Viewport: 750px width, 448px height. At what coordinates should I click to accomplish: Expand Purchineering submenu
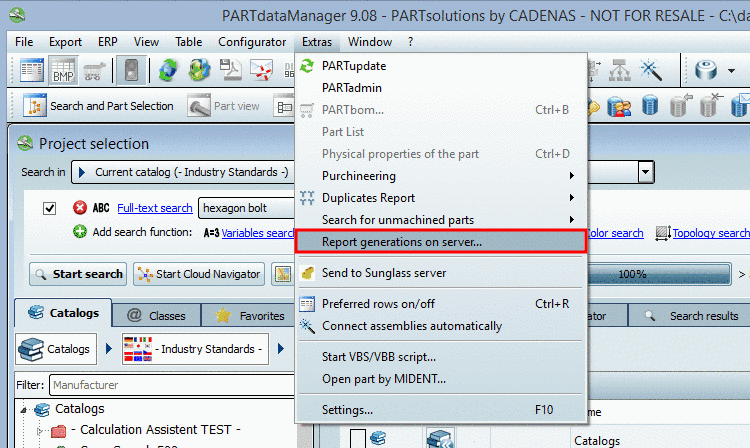pyautogui.click(x=441, y=175)
